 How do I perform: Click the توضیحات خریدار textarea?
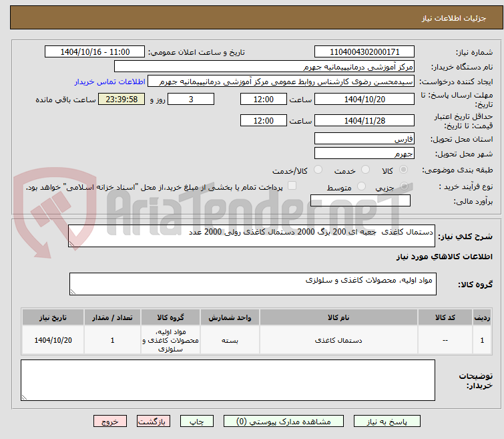(x=228, y=380)
